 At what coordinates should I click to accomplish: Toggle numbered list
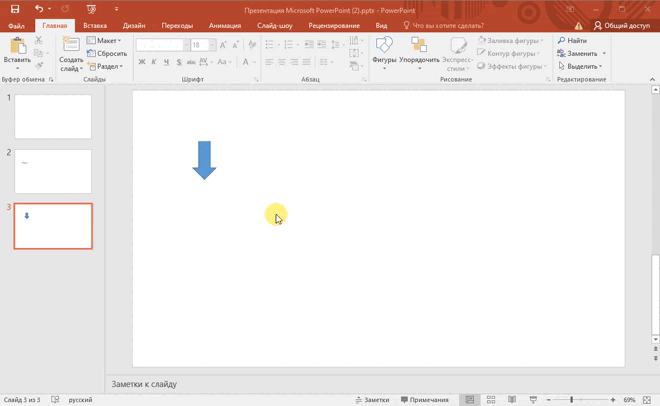coord(288,45)
